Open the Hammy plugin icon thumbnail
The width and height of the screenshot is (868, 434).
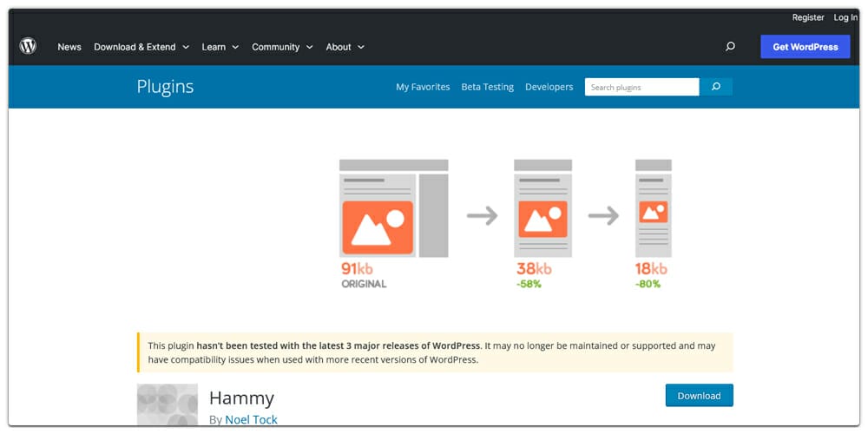(x=168, y=405)
